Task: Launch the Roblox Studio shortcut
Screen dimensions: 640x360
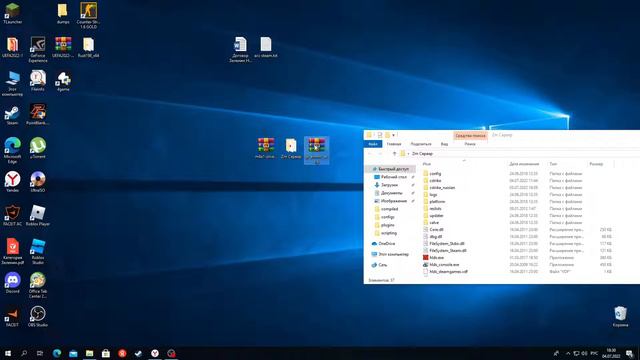Action: [x=38, y=251]
